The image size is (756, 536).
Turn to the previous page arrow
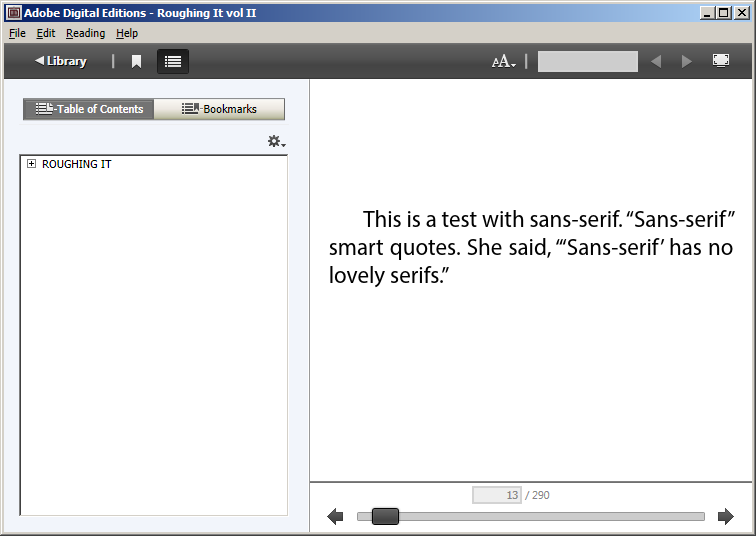[335, 516]
